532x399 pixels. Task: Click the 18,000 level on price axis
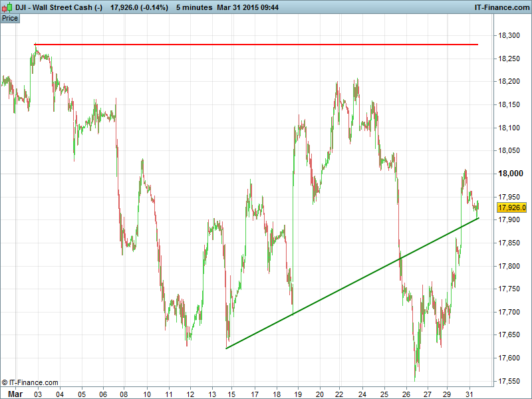(511, 174)
